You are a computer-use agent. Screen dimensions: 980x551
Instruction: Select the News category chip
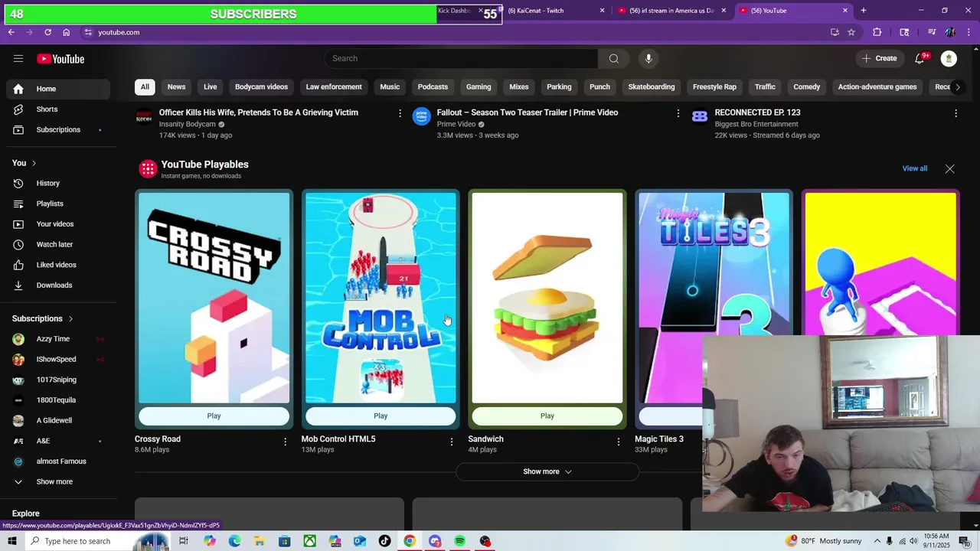click(176, 87)
